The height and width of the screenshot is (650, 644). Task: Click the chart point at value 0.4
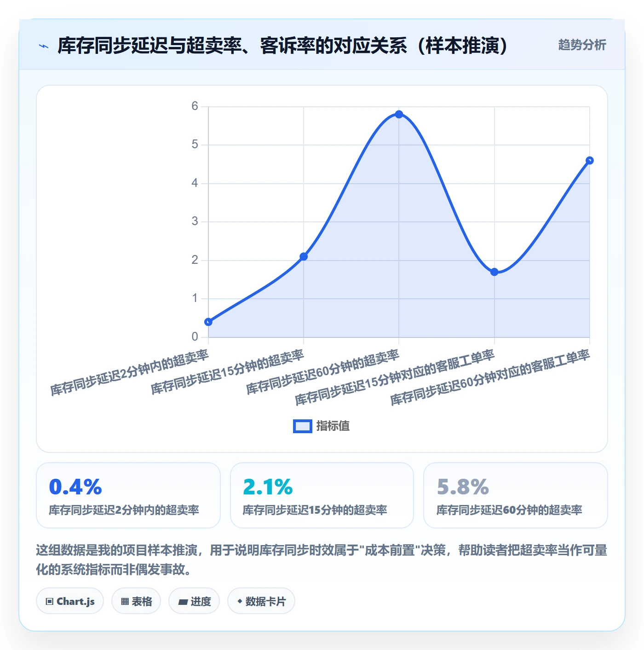tap(208, 322)
